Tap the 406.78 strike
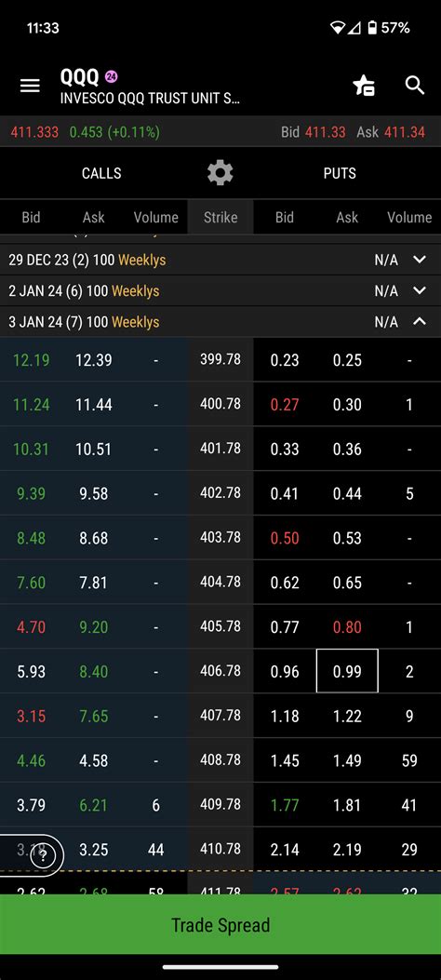The height and width of the screenshot is (980, 441). [x=220, y=671]
